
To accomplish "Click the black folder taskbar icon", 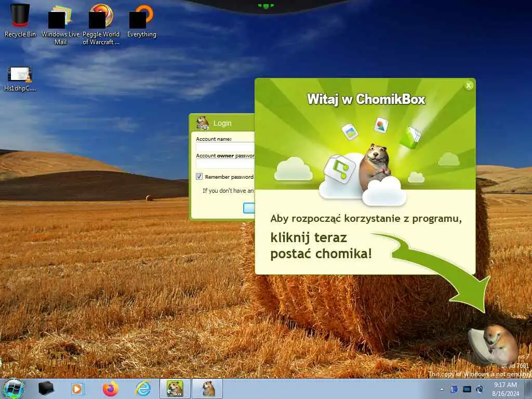I will [46, 389].
